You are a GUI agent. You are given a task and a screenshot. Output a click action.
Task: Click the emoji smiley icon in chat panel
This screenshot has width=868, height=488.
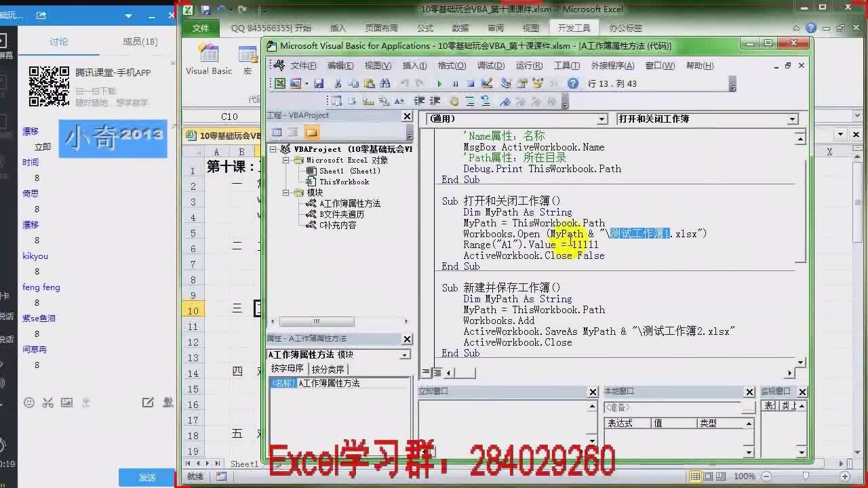point(28,403)
